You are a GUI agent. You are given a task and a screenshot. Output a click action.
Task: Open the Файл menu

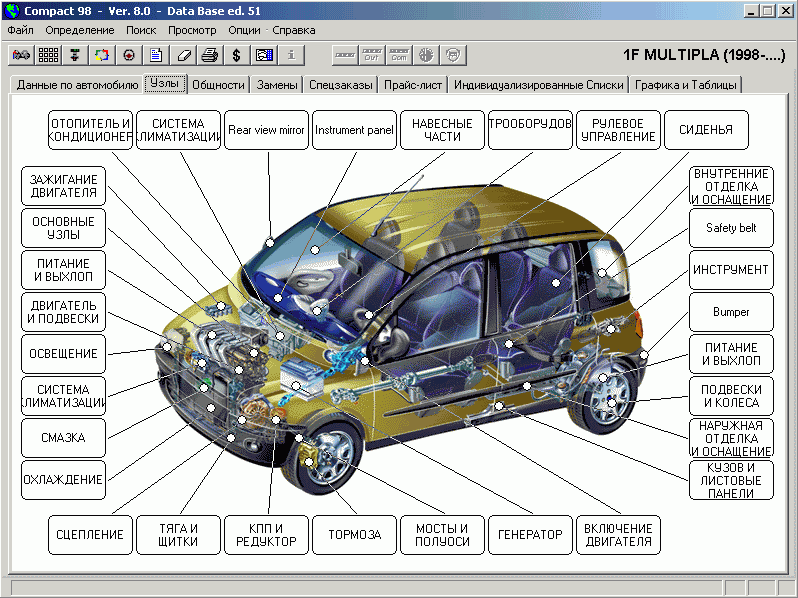(x=20, y=30)
